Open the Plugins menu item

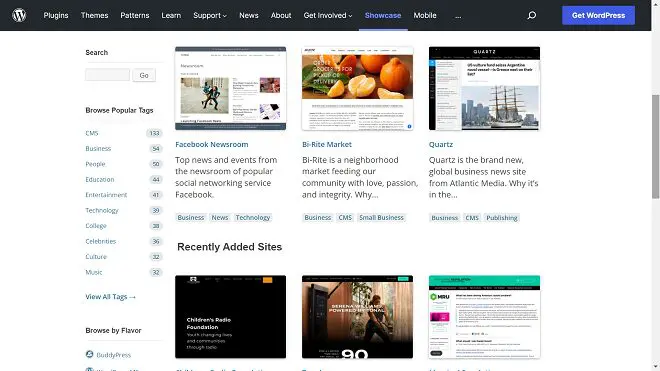tap(56, 15)
